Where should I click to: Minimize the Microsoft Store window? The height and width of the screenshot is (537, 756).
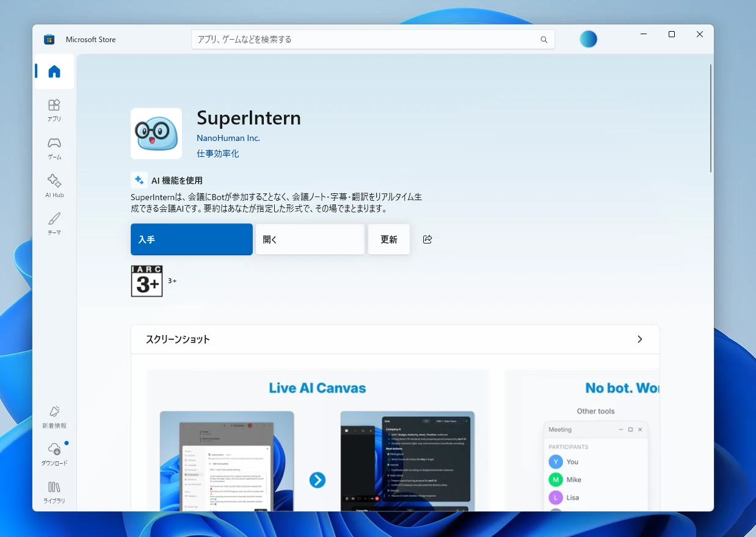(644, 35)
